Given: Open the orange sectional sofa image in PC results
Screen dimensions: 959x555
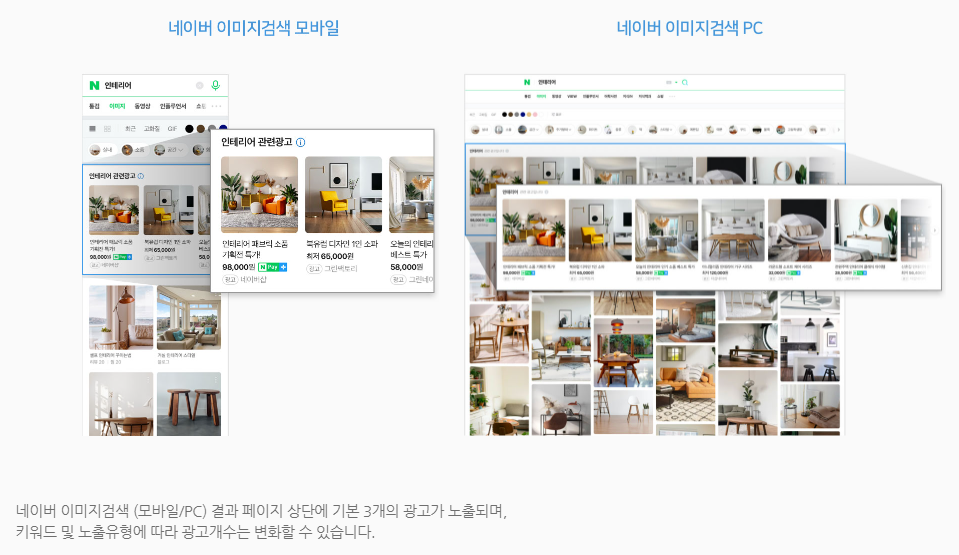Looking at the screenshot, I should [685, 384].
